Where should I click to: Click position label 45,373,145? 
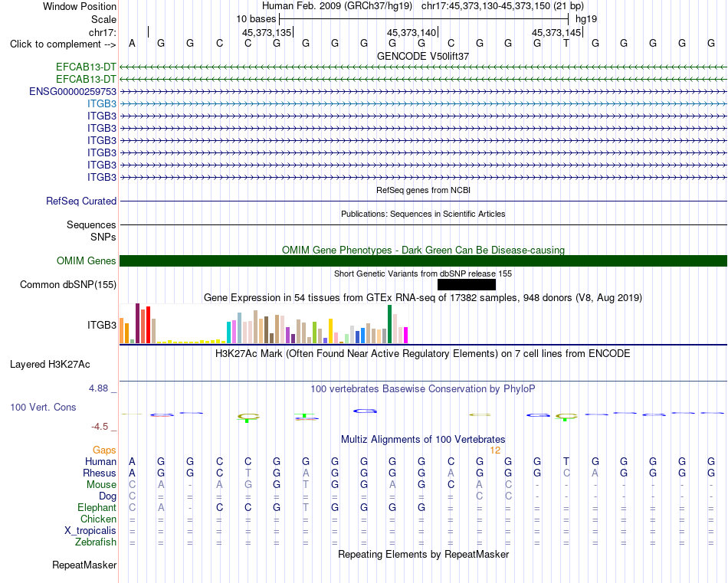click(x=556, y=32)
